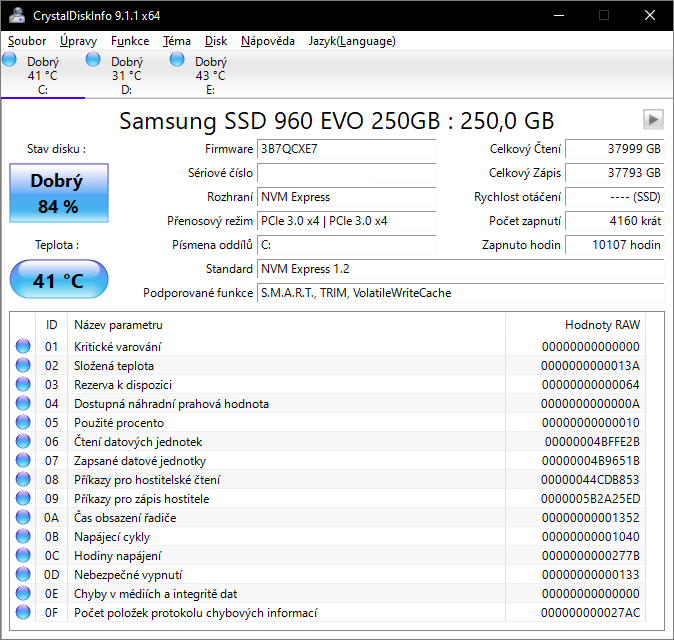
Task: Open the Disk menu
Action: (216, 41)
